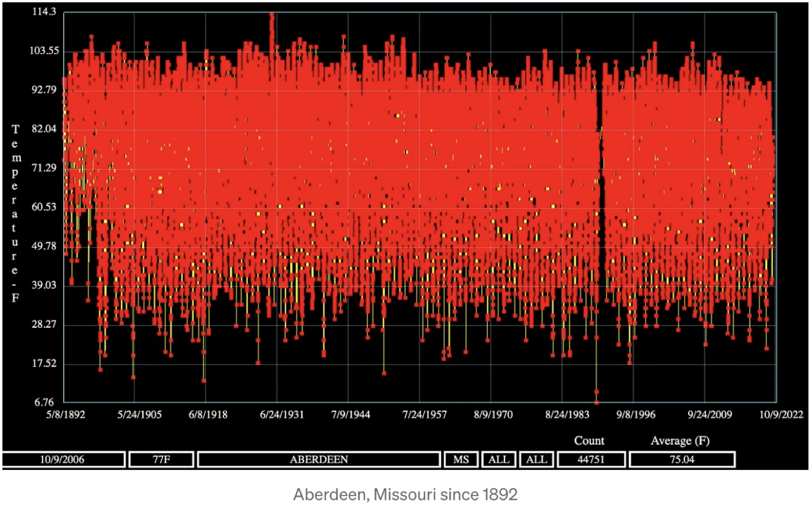Click the 28.27 y-axis value
The height and width of the screenshot is (506, 812).
coord(44,324)
